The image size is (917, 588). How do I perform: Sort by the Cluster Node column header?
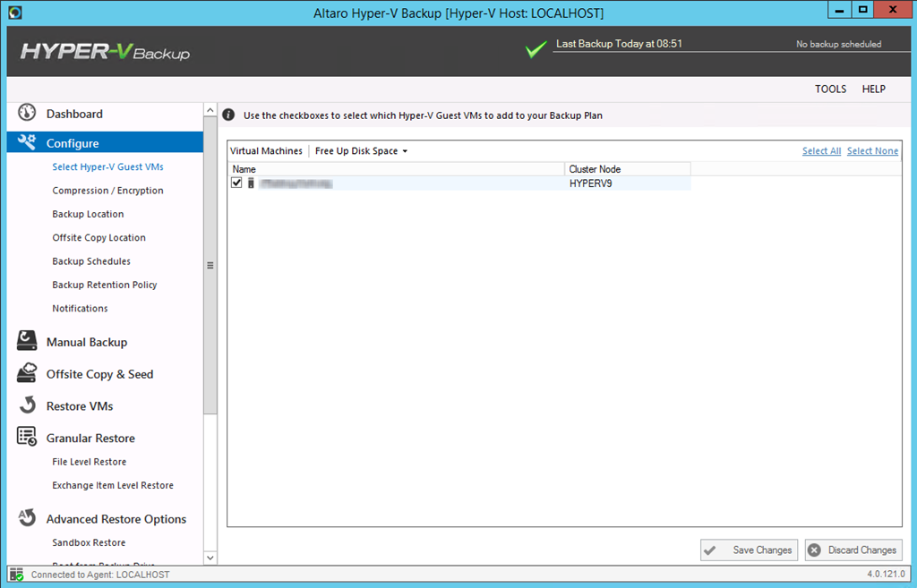(x=628, y=169)
